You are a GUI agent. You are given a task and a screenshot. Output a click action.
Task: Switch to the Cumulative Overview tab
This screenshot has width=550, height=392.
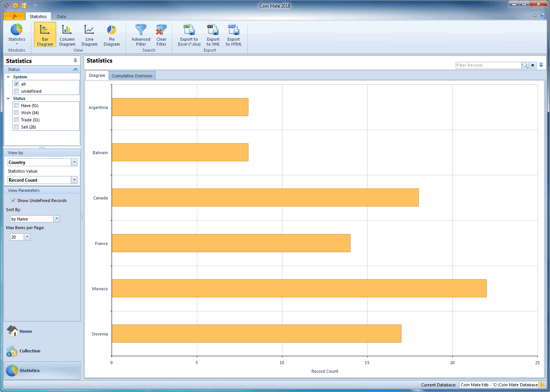pos(132,76)
